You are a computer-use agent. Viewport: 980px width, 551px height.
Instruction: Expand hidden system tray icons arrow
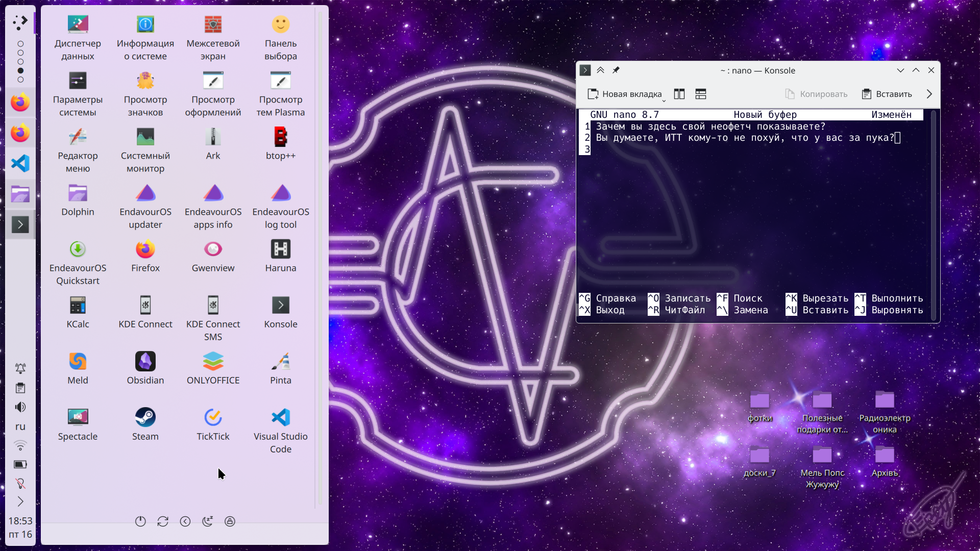point(20,502)
